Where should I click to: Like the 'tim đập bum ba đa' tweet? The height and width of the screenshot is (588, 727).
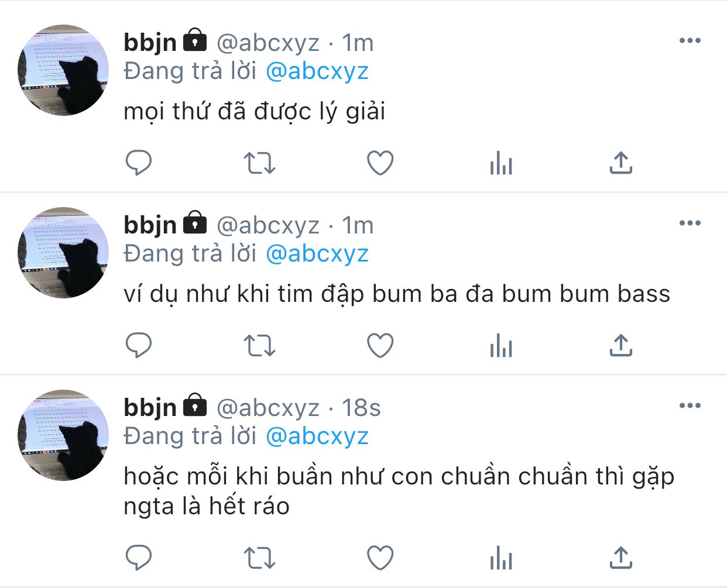(x=380, y=345)
